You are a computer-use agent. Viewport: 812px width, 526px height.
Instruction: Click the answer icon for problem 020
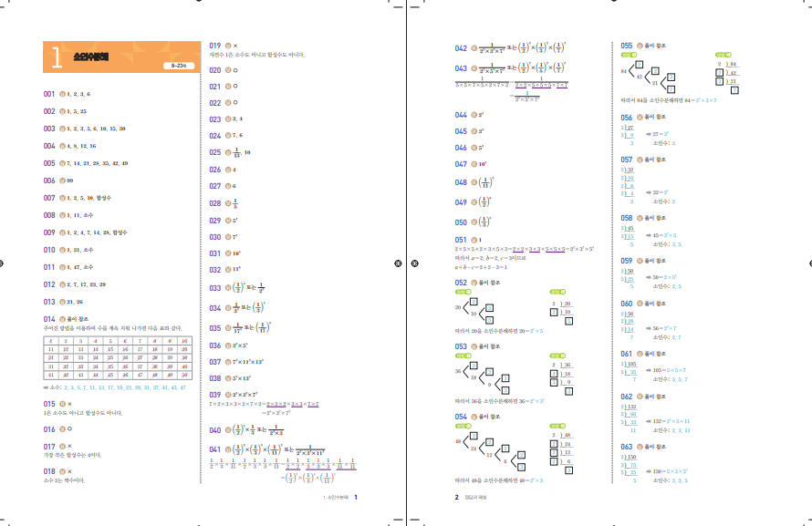point(229,69)
